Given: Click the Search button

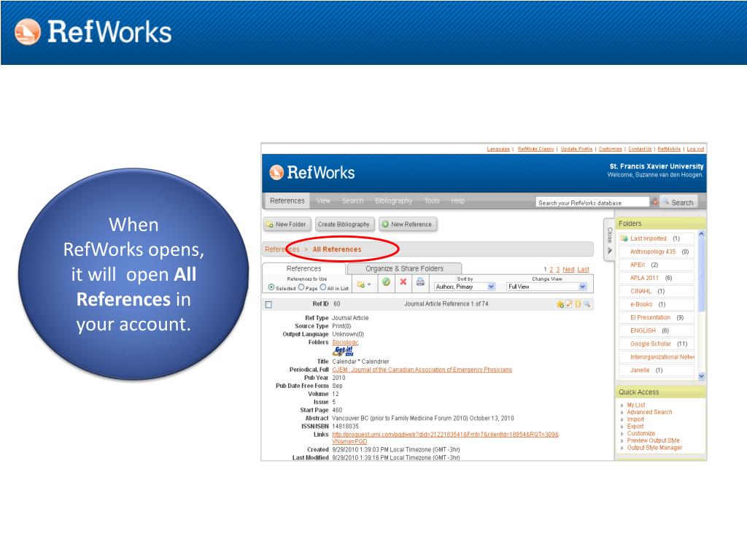Looking at the screenshot, I should pyautogui.click(x=679, y=203).
